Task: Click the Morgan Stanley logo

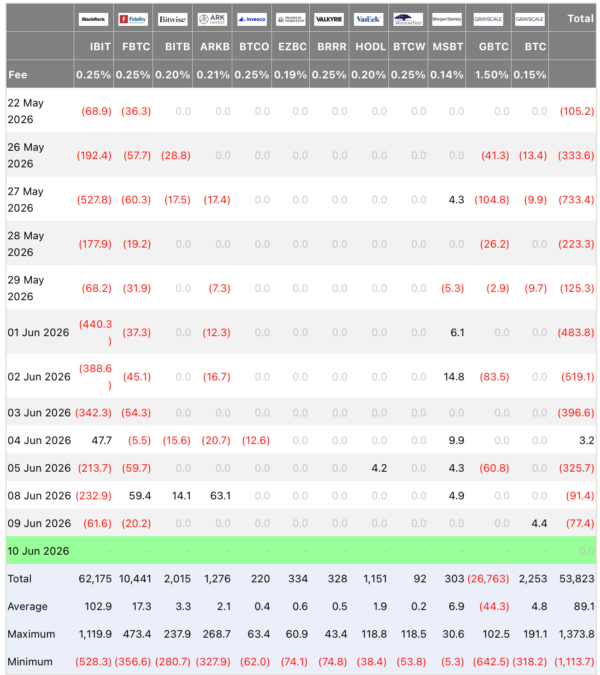Action: [447, 19]
